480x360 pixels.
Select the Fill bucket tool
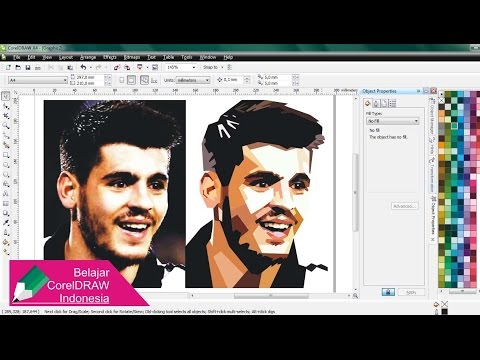pos(6,242)
